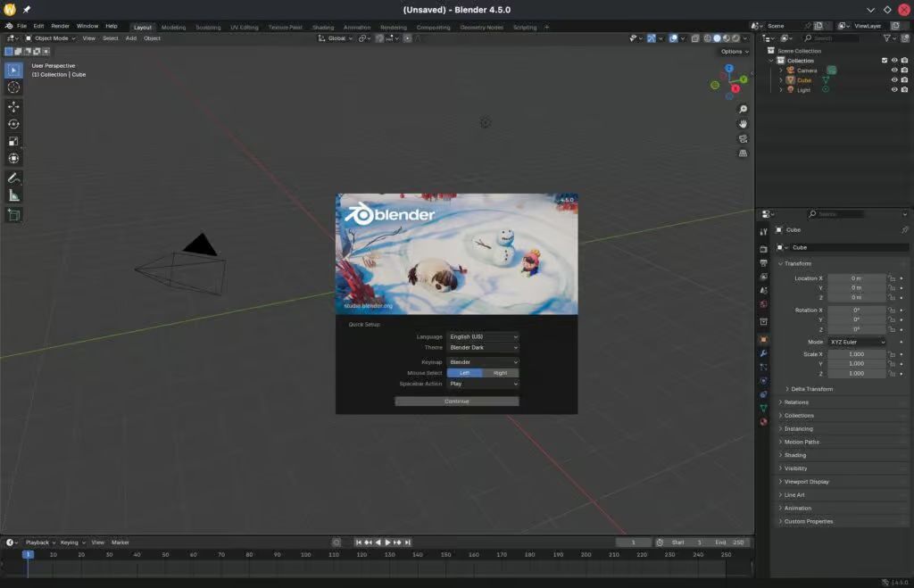This screenshot has height=588, width=914.
Task: Open the Spacebar Action dropdown
Action: [483, 384]
